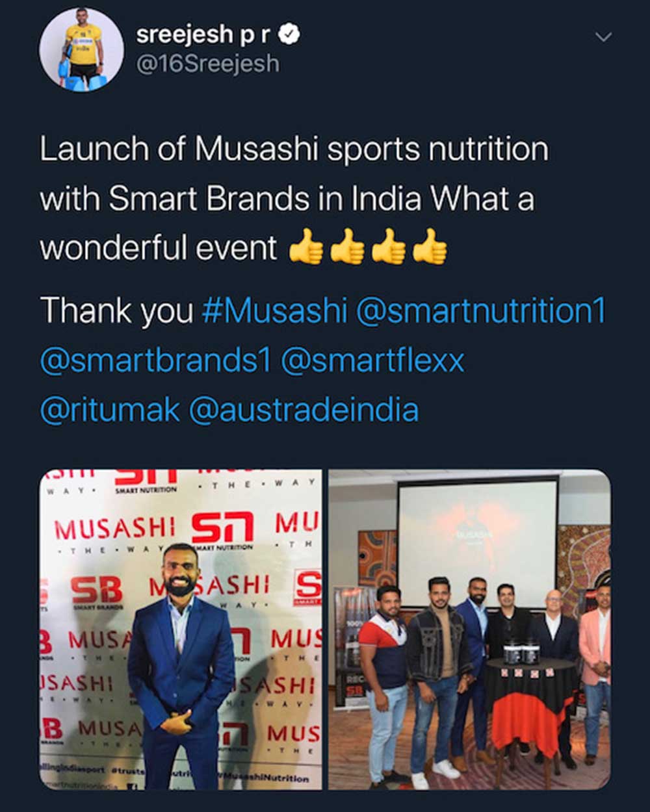The height and width of the screenshot is (812, 650).
Task: Open the right group photo at event
Action: pos(469,629)
